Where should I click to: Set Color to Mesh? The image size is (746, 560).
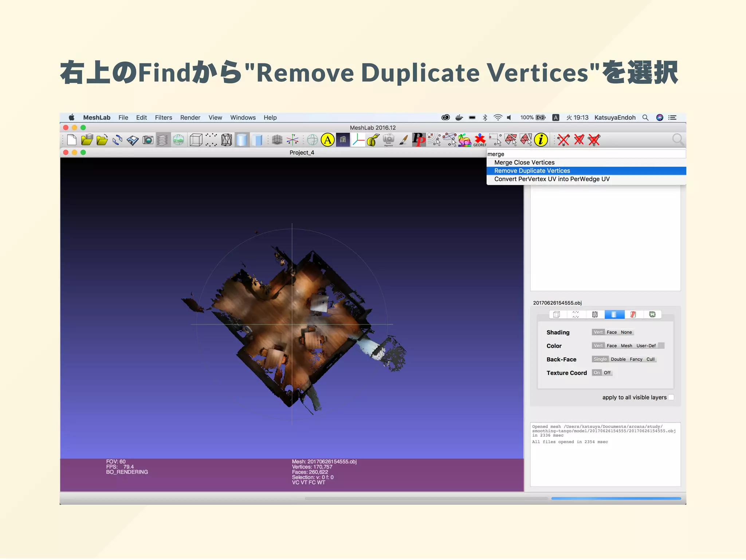(x=626, y=346)
